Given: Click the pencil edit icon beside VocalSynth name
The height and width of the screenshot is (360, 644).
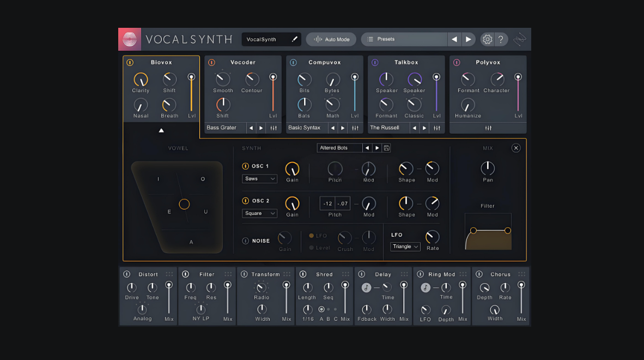Looking at the screenshot, I should tap(294, 39).
